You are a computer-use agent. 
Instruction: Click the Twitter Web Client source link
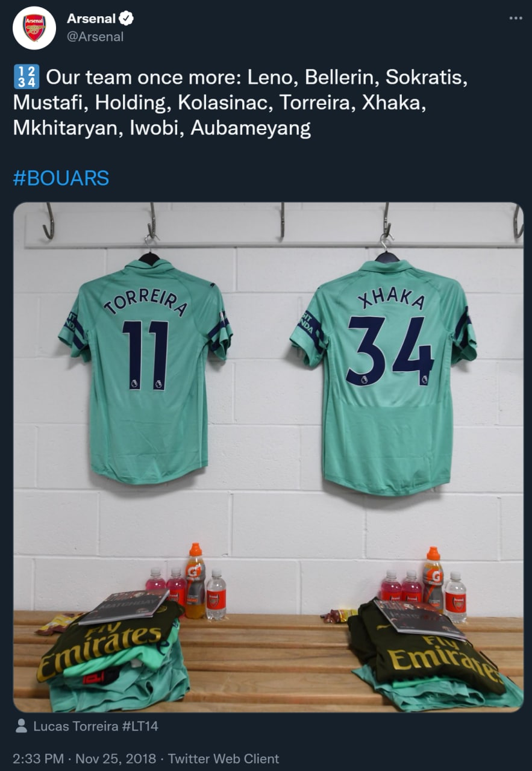(224, 759)
